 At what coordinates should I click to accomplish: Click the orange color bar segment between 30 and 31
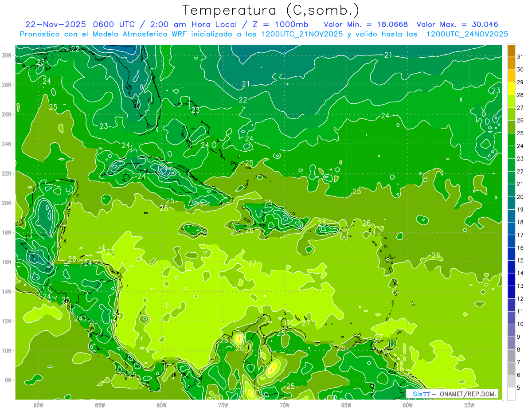point(512,63)
